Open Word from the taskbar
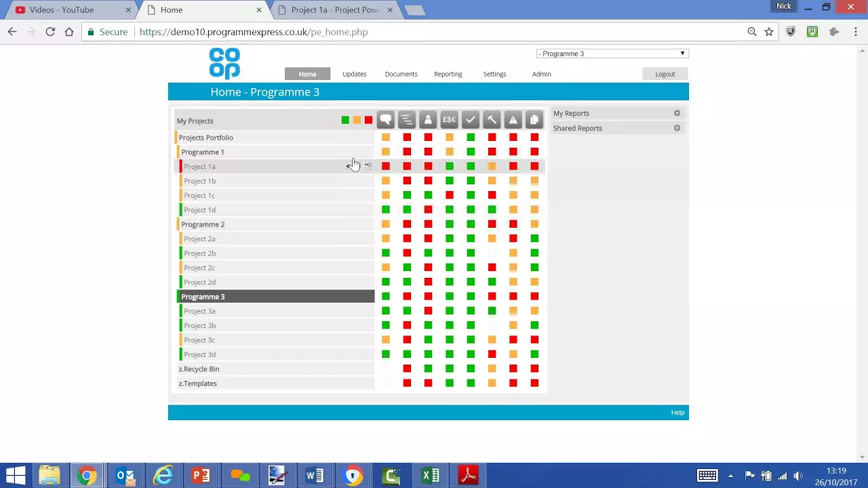 315,475
